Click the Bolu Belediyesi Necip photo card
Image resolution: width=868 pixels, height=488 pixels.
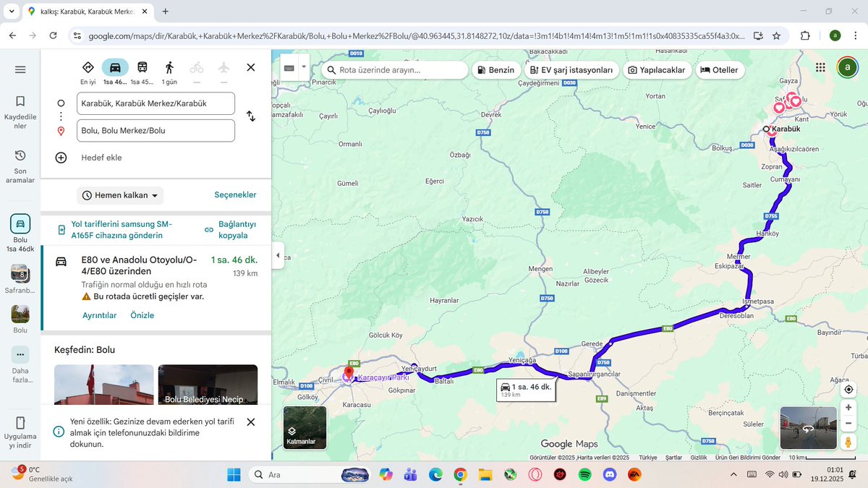(208, 385)
